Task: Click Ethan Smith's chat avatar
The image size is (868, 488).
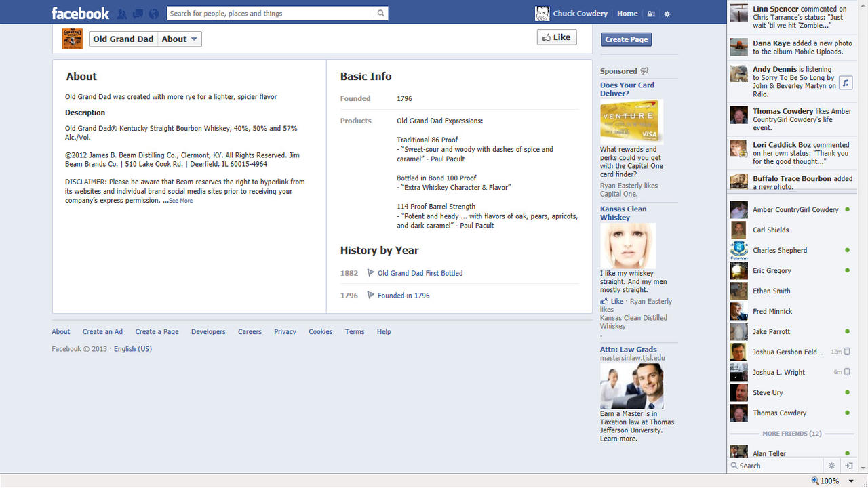Action: click(x=739, y=291)
